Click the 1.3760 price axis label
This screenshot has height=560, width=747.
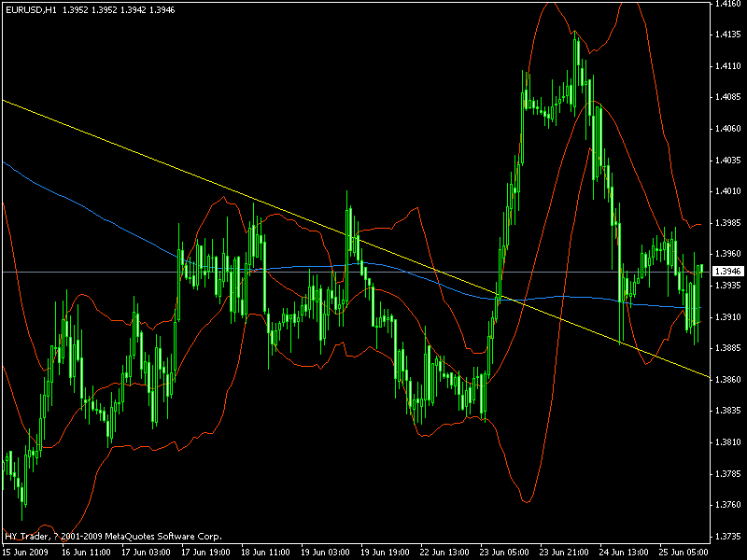tap(728, 505)
